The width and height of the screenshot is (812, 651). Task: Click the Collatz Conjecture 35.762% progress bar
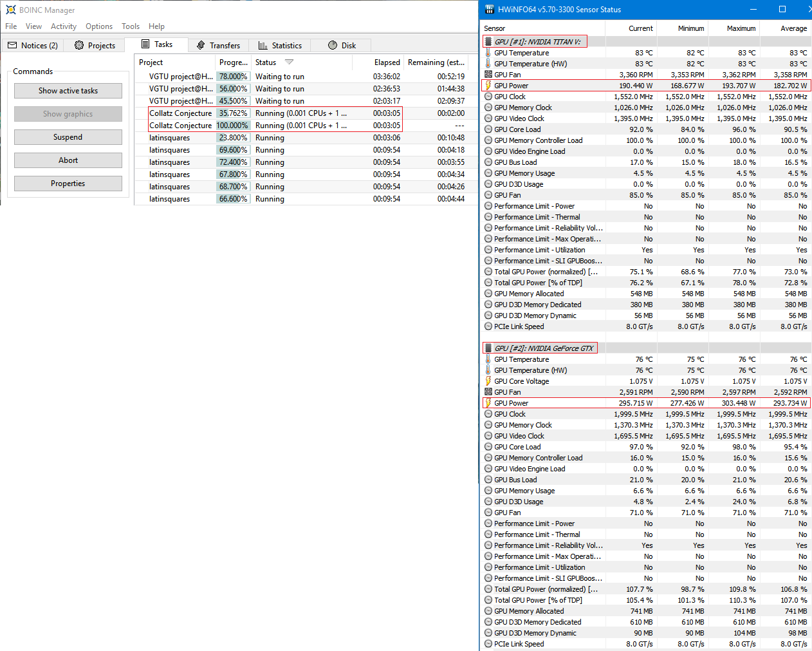(x=233, y=113)
